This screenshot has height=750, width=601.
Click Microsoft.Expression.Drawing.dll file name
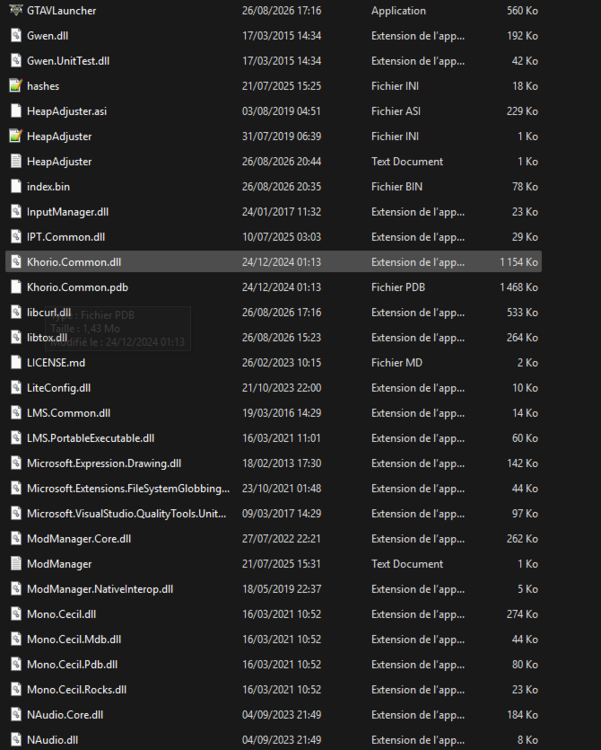tap(104, 463)
